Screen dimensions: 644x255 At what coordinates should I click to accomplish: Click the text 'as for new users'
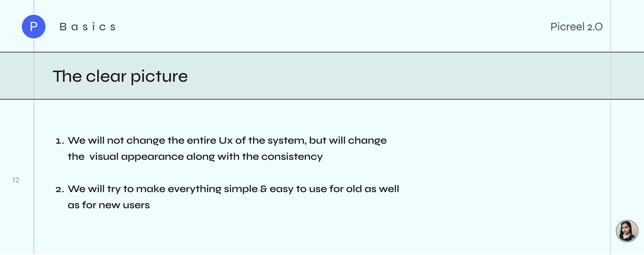point(109,205)
